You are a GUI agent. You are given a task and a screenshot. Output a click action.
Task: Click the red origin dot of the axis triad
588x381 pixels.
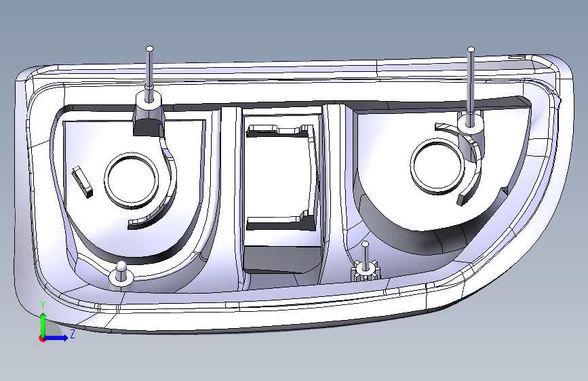coord(42,338)
